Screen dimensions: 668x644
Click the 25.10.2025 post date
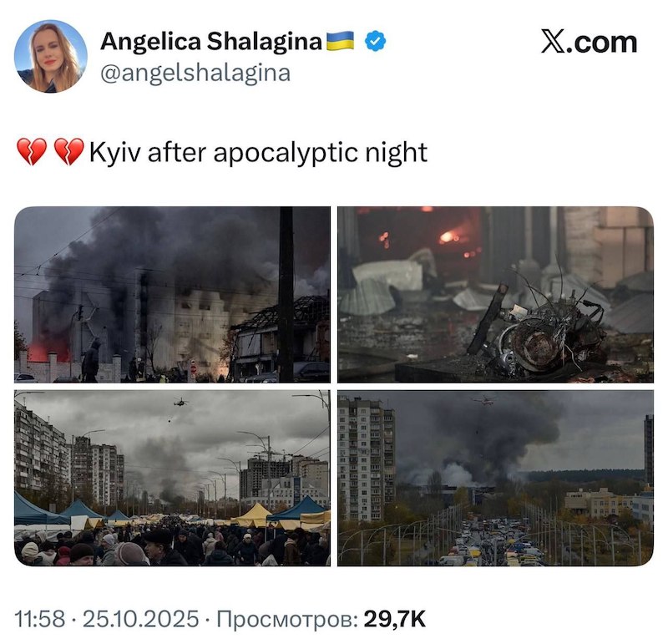(x=140, y=618)
